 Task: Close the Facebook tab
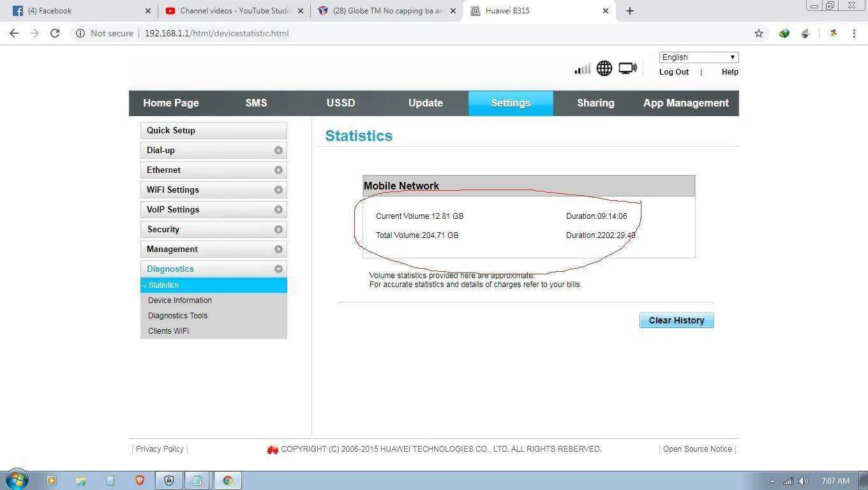click(x=148, y=11)
